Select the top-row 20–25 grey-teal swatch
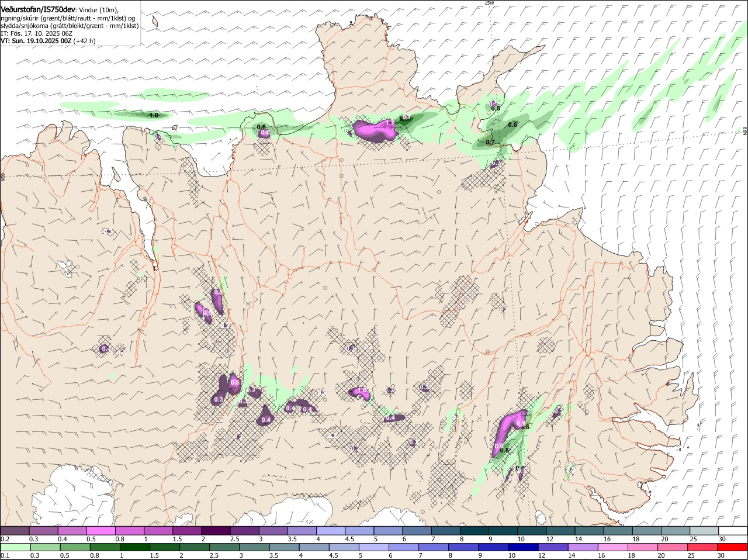The height and width of the screenshot is (560, 748). 676,531
